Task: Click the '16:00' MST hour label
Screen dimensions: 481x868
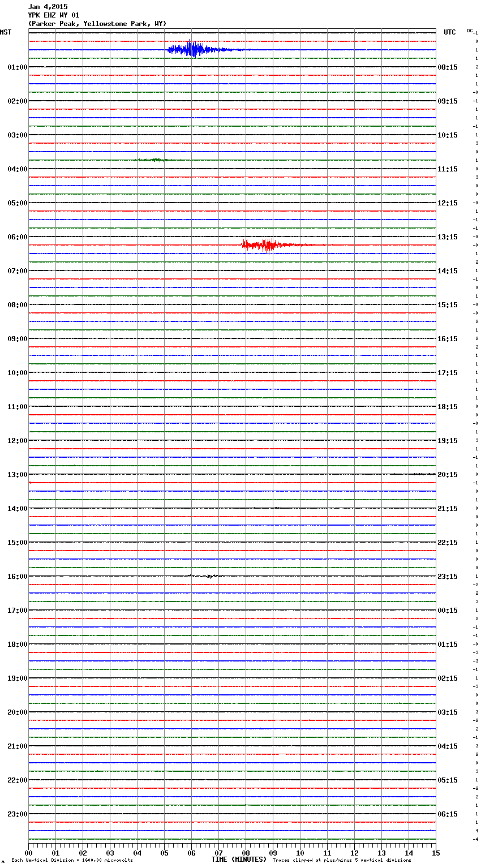Action: coord(17,577)
